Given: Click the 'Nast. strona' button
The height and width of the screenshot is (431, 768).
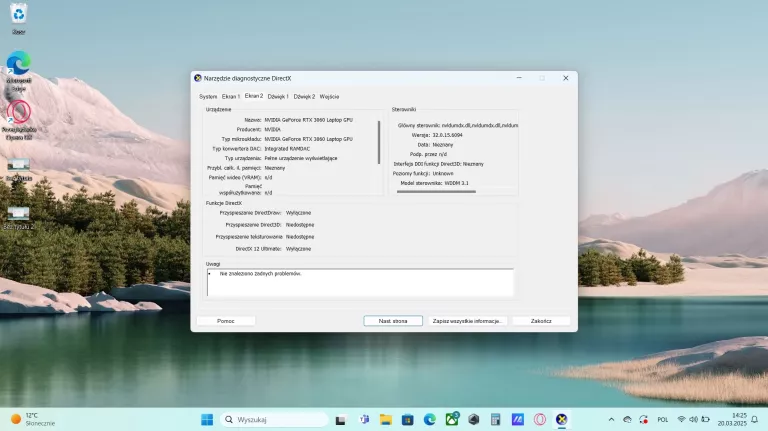Looking at the screenshot, I should tap(393, 321).
